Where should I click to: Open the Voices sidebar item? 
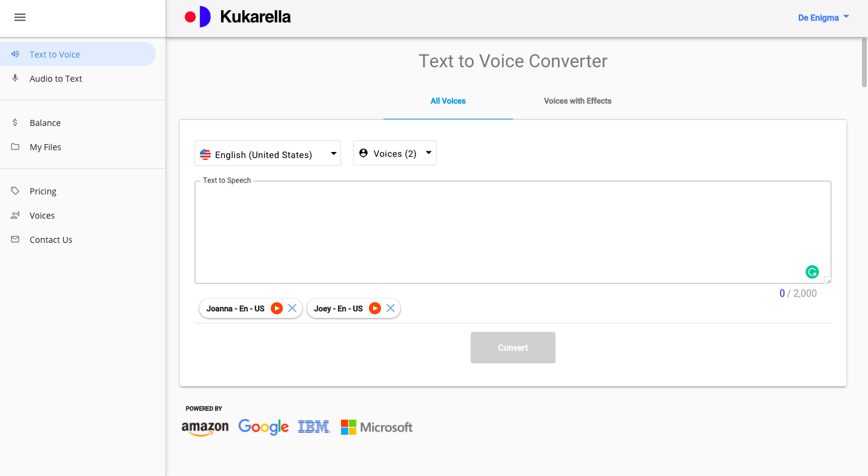(42, 216)
